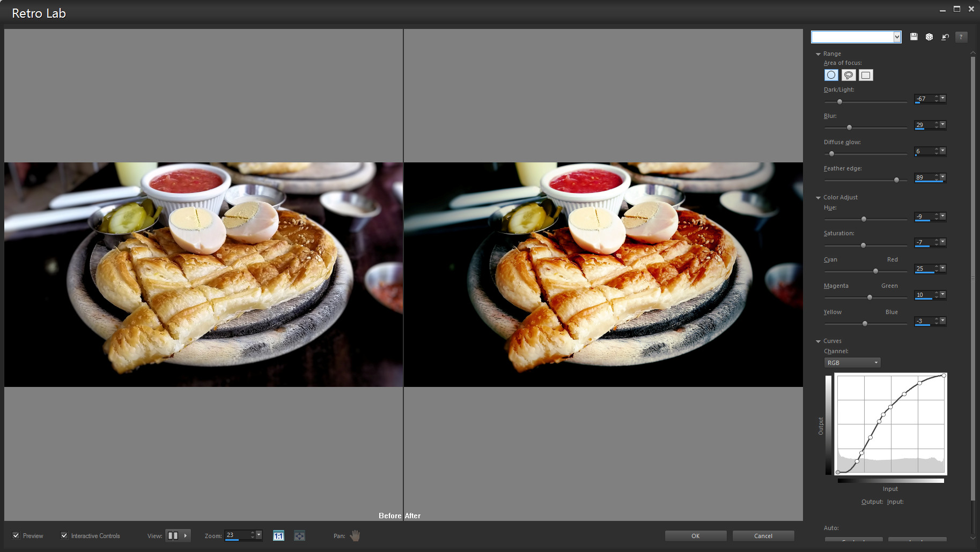Select the rectangle area of focus shape
This screenshot has width=980, height=552.
click(x=865, y=75)
